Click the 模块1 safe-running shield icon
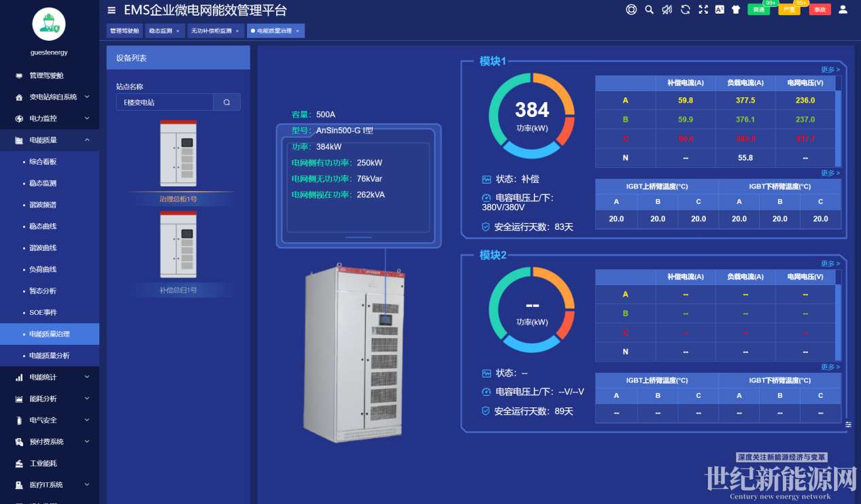861x504 pixels. 486,226
